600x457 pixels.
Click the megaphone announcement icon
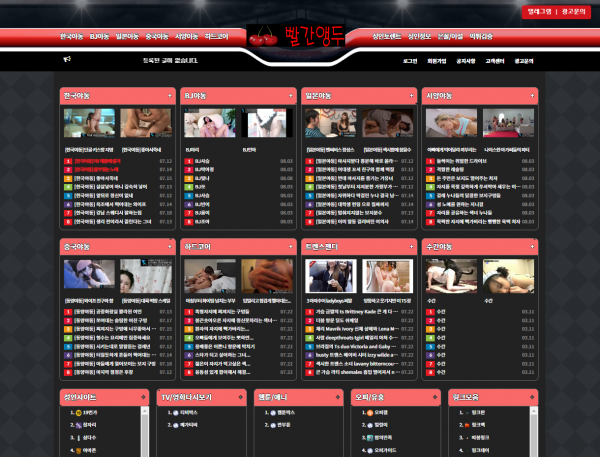pos(67,60)
